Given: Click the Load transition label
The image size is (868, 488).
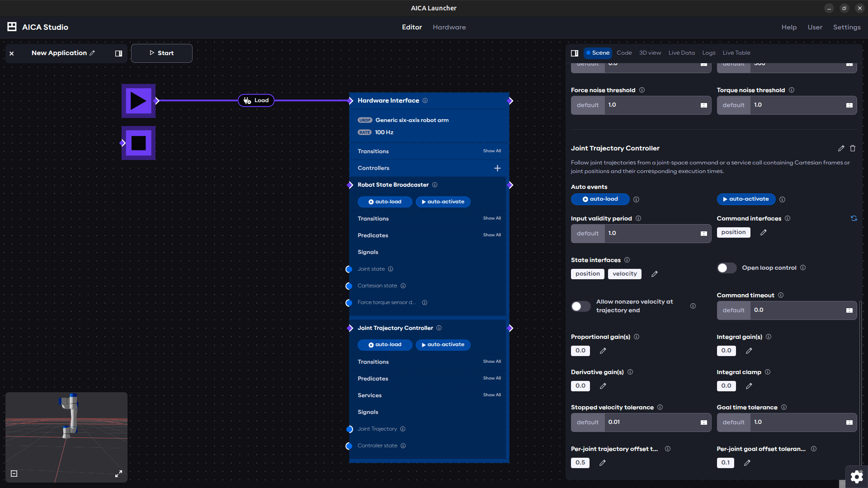Looking at the screenshot, I should point(256,100).
